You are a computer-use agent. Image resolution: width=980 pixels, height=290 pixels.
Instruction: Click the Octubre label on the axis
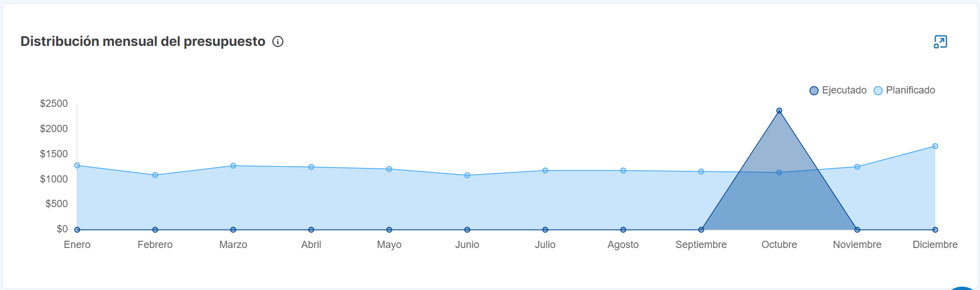[779, 245]
